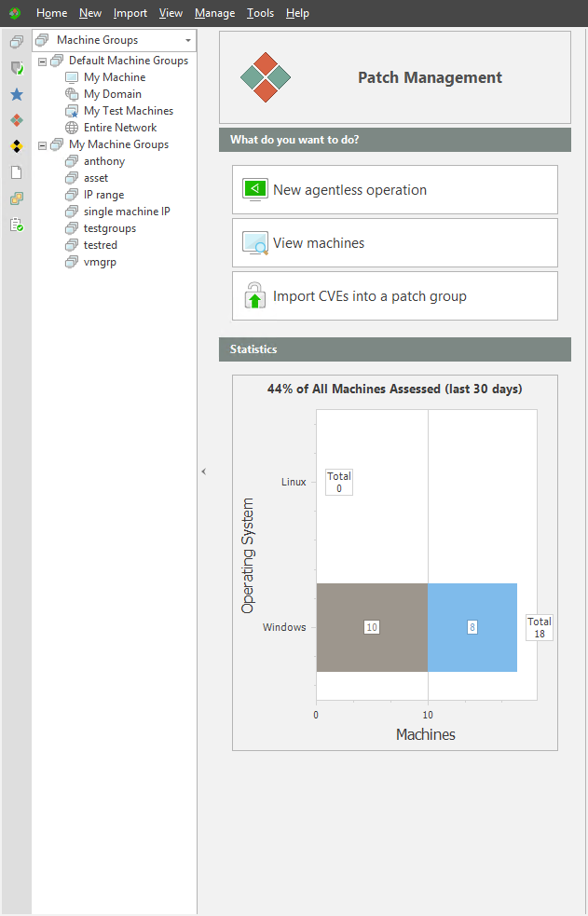The width and height of the screenshot is (588, 916).
Task: Open the Manage menu
Action: 214,13
